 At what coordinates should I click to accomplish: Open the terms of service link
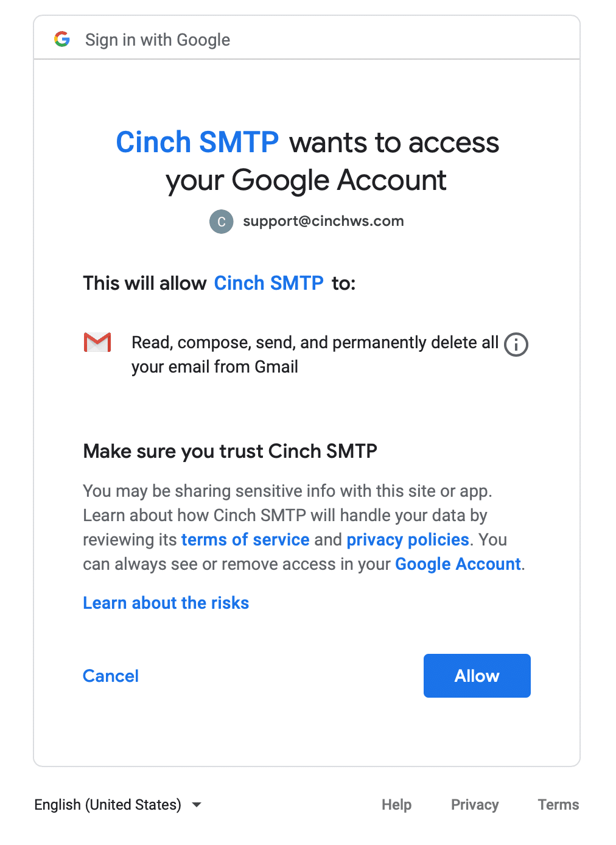pyautogui.click(x=245, y=539)
